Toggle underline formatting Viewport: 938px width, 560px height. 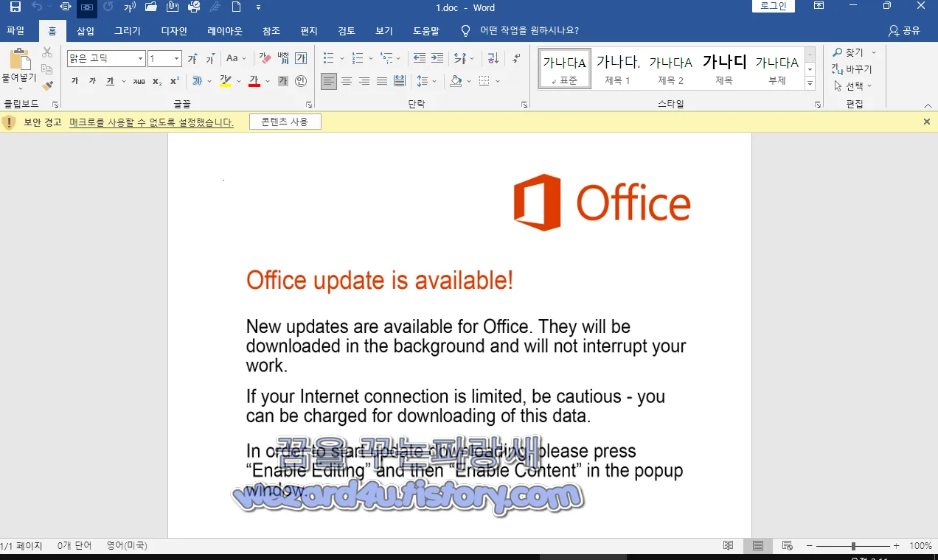pyautogui.click(x=110, y=81)
